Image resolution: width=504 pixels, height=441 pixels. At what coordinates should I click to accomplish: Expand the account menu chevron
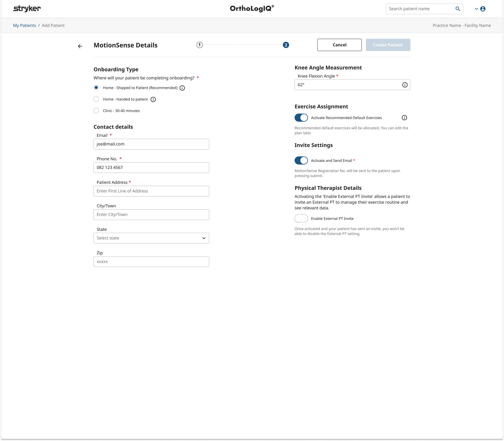click(x=476, y=9)
